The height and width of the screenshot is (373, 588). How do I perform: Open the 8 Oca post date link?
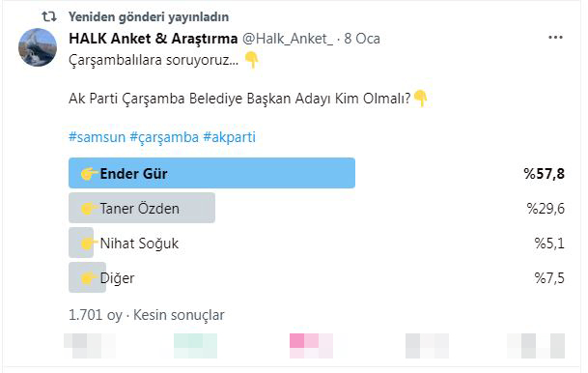coord(362,39)
